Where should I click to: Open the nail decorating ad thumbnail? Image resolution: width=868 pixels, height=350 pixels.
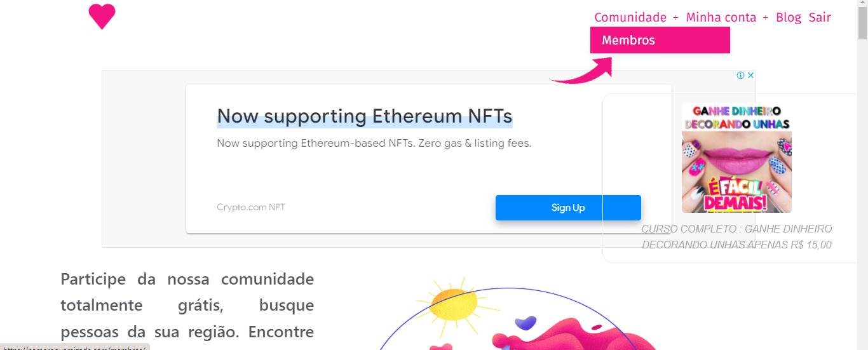[x=736, y=158]
